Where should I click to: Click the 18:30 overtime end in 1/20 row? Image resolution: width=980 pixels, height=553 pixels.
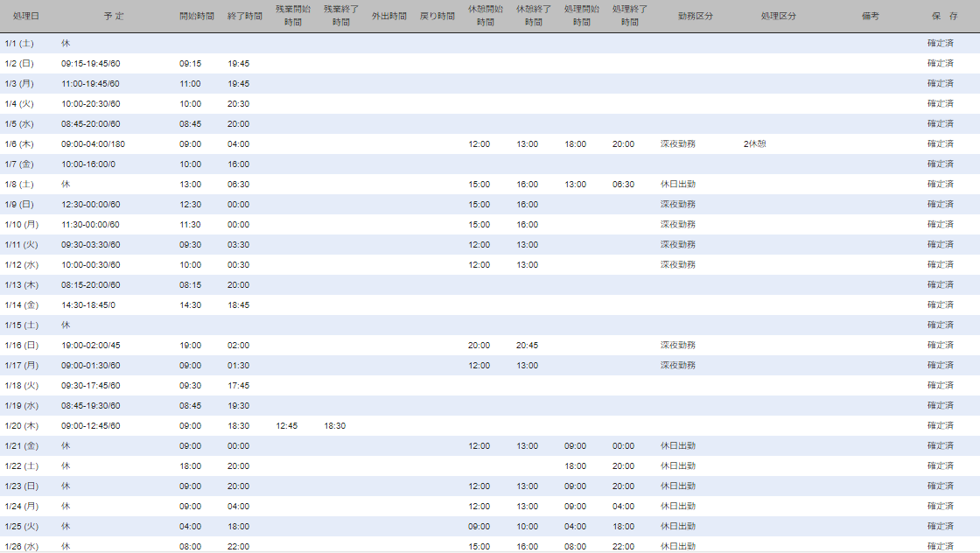[x=334, y=425]
